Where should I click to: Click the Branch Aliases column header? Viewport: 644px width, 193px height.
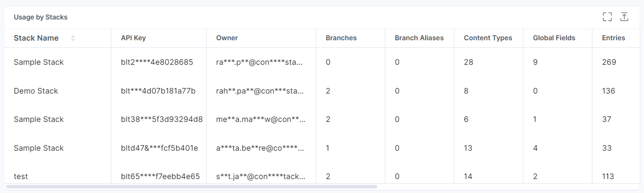click(419, 38)
